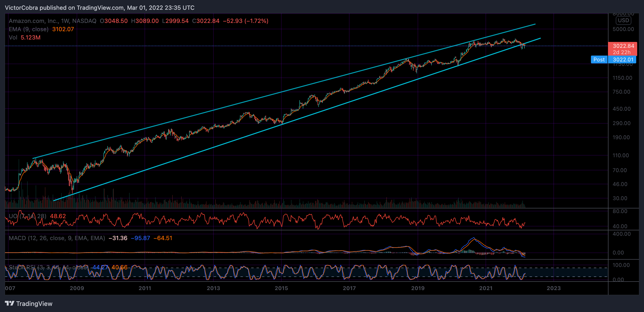
Task: Click the red 3022.84 current price tag
Action: (x=622, y=49)
